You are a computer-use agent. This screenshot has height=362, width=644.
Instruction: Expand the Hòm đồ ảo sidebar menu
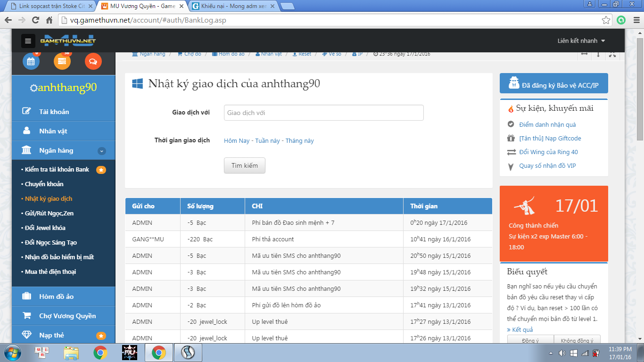click(x=57, y=296)
